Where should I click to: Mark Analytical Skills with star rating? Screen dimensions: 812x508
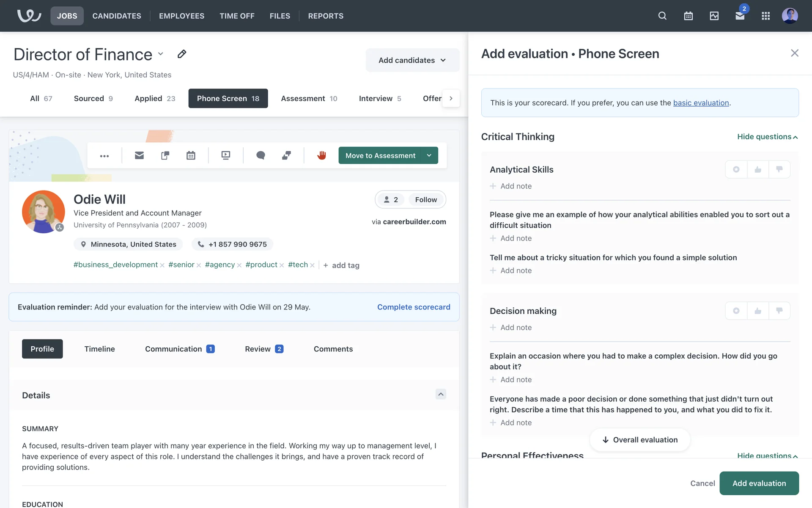point(736,169)
